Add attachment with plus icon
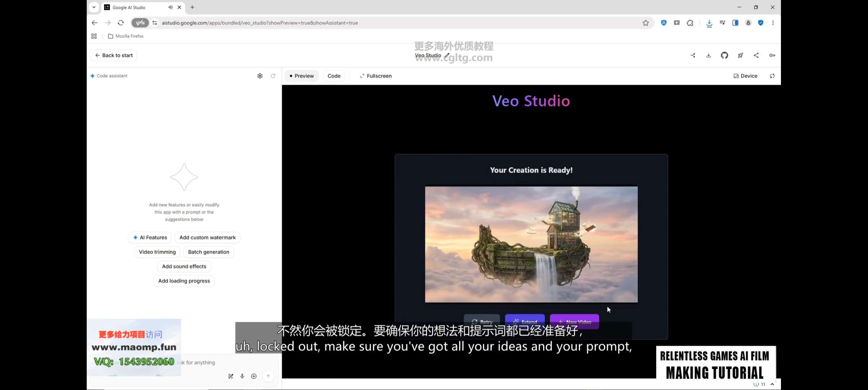This screenshot has width=868, height=390. (254, 376)
